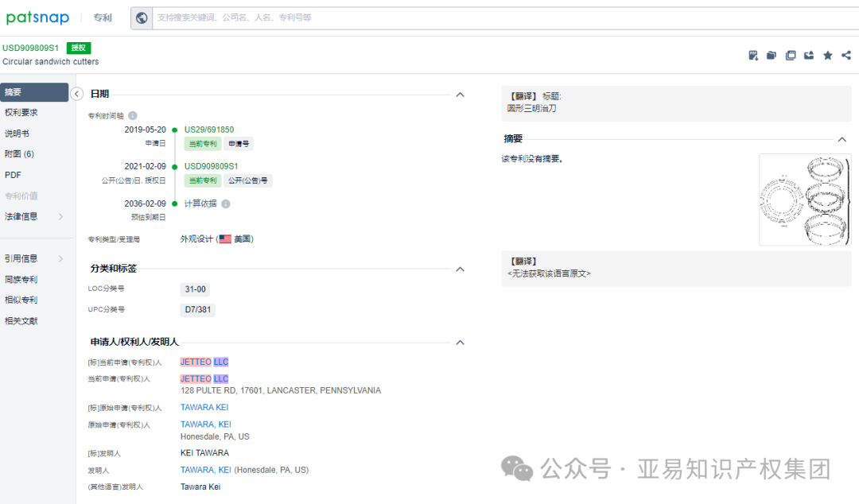The image size is (859, 504).
Task: Copy the patent record
Action: [x=790, y=55]
